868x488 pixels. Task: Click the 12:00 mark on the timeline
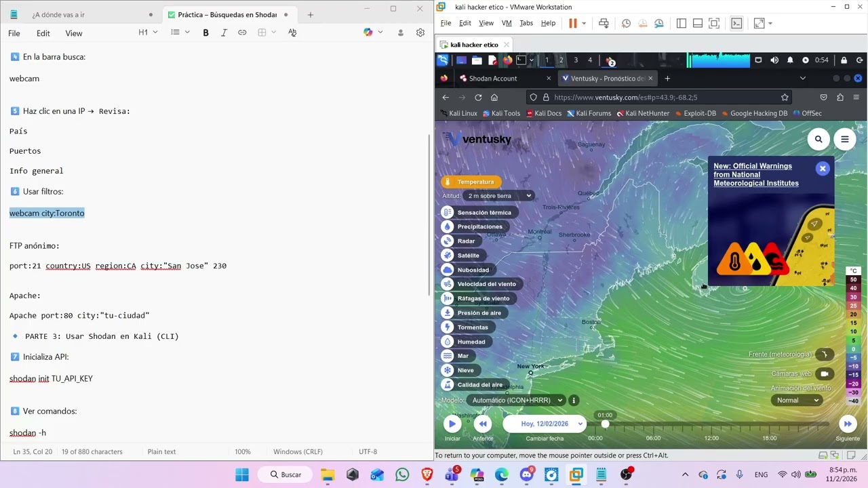711,438
